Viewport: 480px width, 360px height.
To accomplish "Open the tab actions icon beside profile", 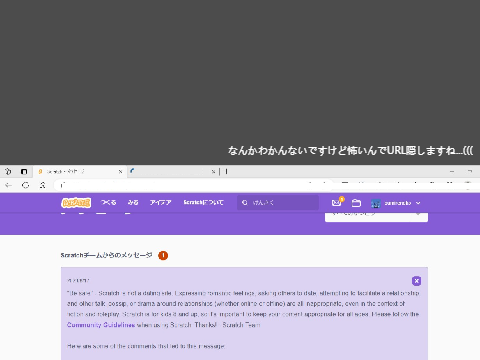I will tap(24, 171).
